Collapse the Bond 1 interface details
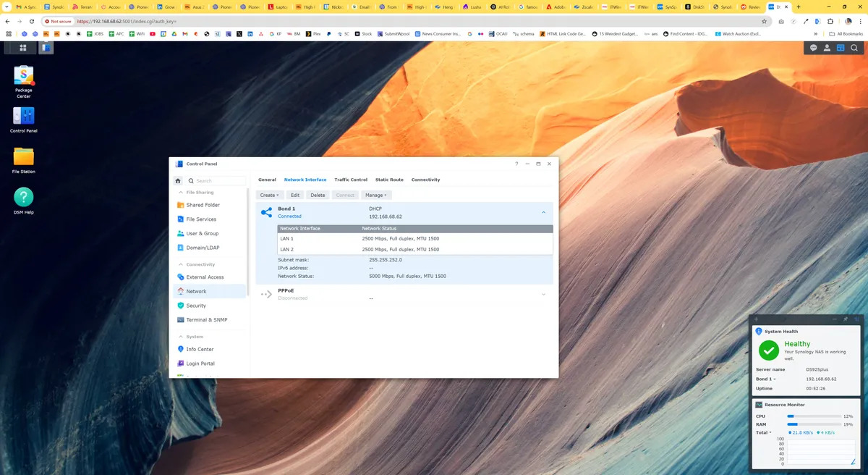The width and height of the screenshot is (868, 475). tap(543, 212)
